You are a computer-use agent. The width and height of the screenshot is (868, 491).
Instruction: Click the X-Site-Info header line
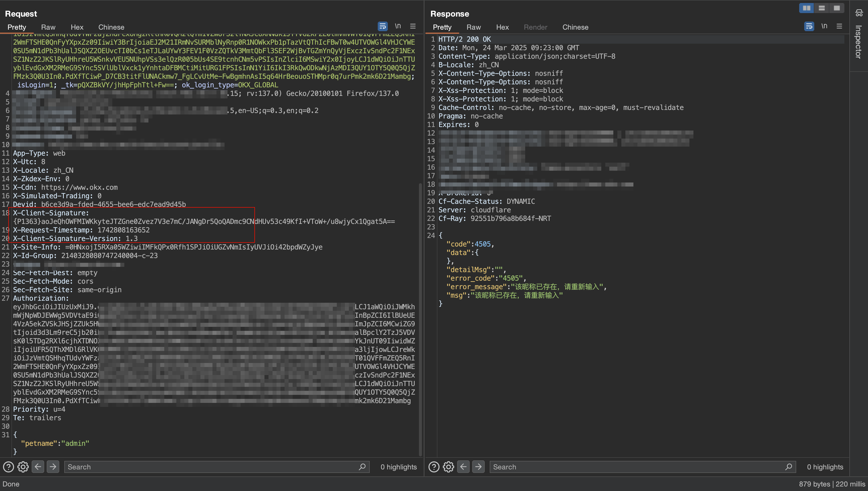[168, 247]
